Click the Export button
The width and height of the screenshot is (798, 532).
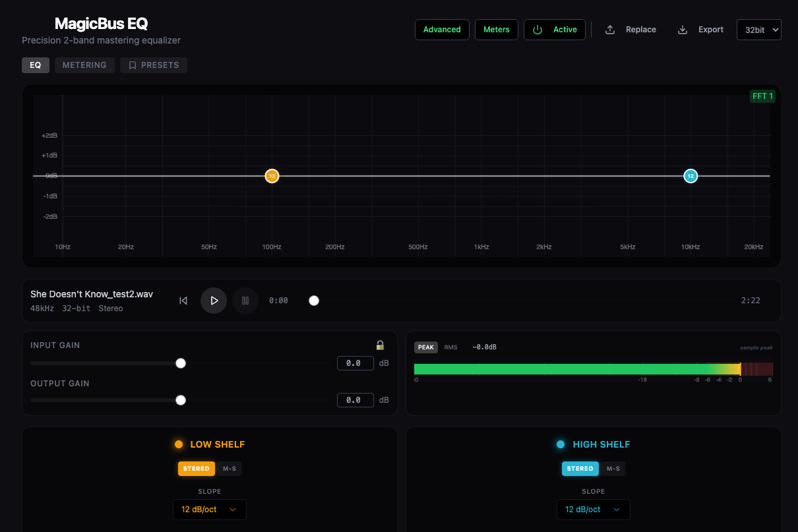(700, 30)
